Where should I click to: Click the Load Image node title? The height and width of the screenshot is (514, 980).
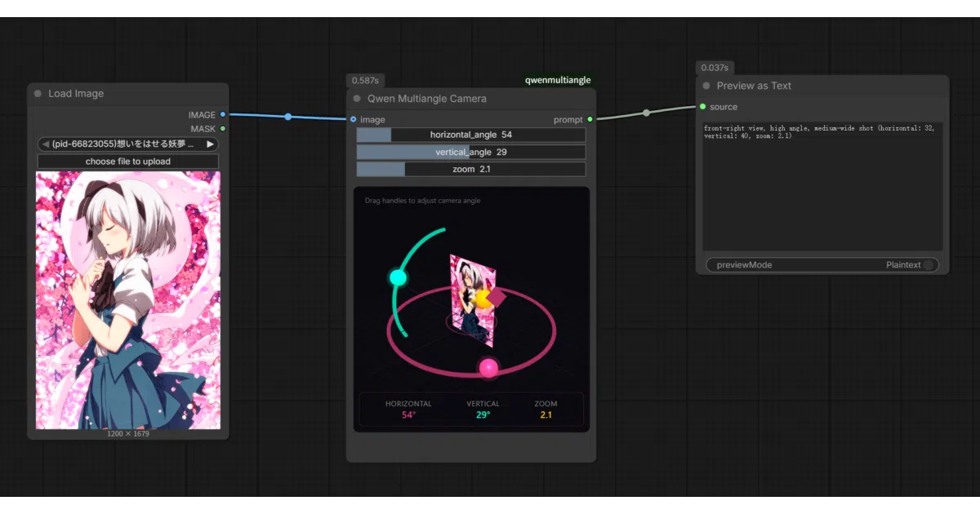point(76,94)
